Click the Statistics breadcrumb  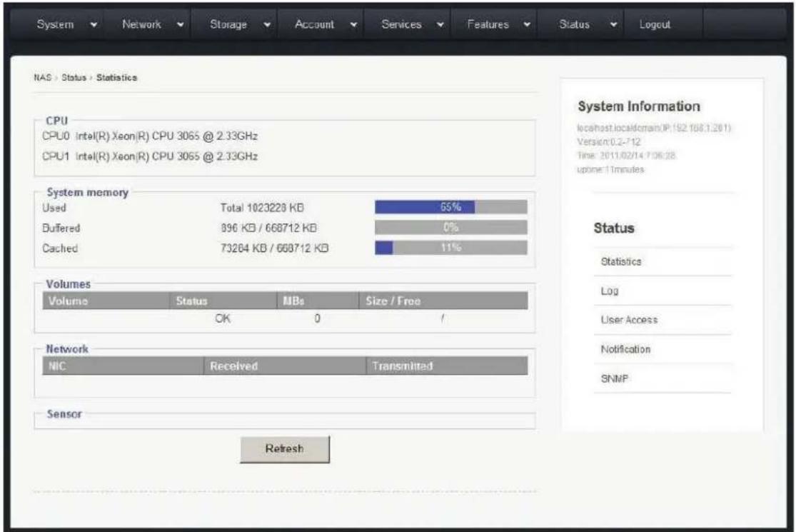pyautogui.click(x=117, y=78)
